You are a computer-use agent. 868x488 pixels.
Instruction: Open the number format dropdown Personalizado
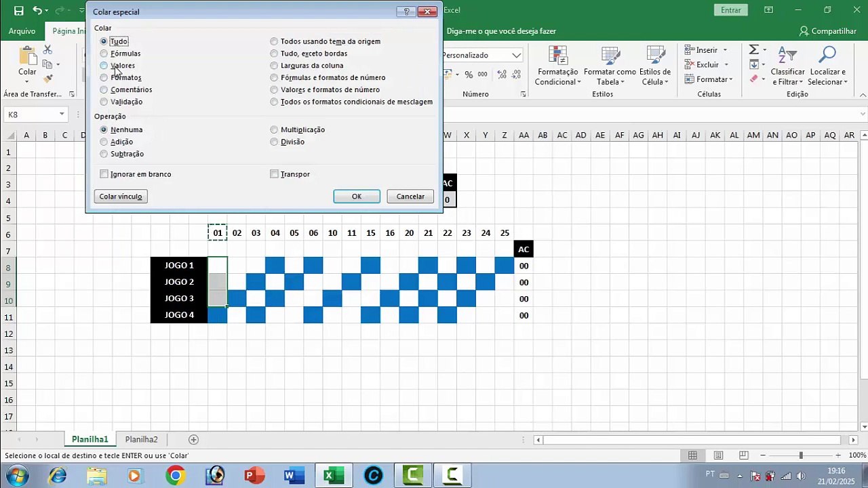tap(517, 56)
